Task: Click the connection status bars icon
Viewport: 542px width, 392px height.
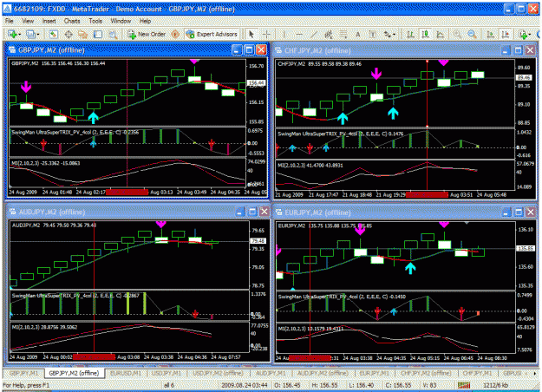Action: point(464,385)
